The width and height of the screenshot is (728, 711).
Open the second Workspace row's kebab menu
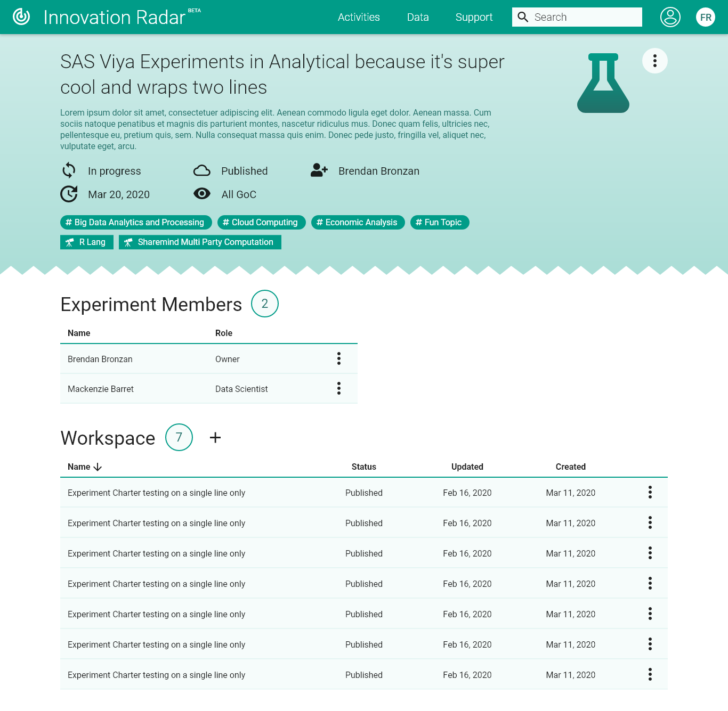[650, 522]
